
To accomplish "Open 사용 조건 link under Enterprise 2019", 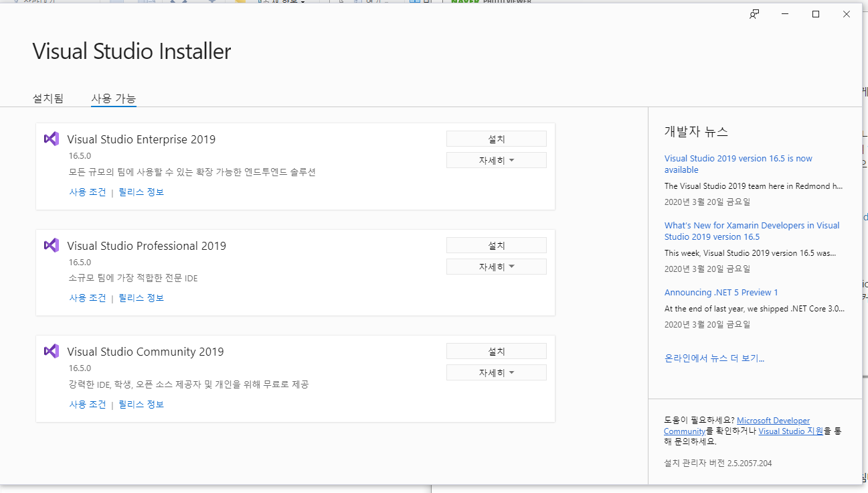I will pos(88,192).
